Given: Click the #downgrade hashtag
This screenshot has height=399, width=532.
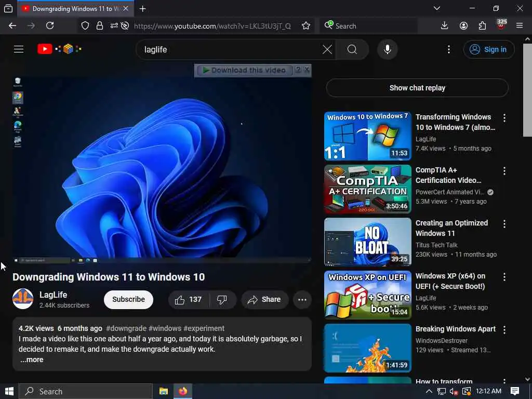Looking at the screenshot, I should [126, 328].
